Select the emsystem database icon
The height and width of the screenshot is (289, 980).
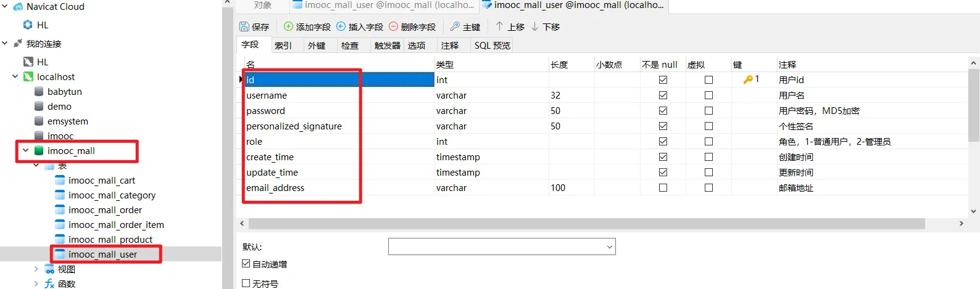pyautogui.click(x=39, y=121)
